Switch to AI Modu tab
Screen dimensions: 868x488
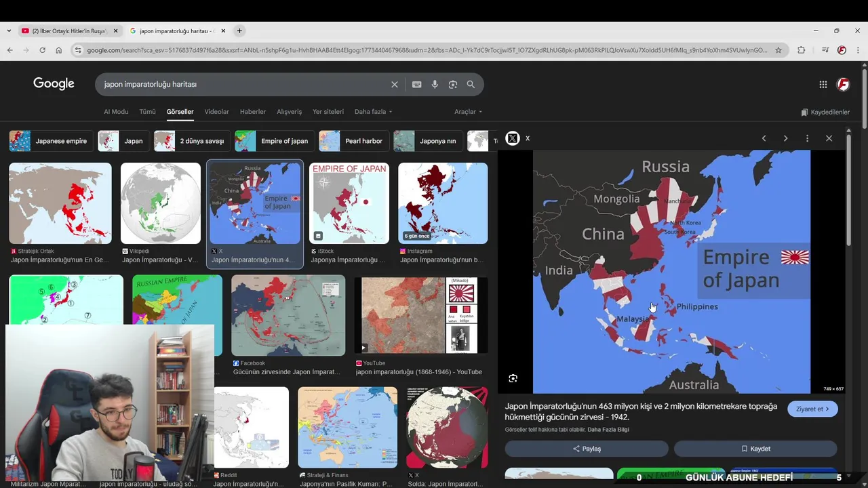[116, 112]
